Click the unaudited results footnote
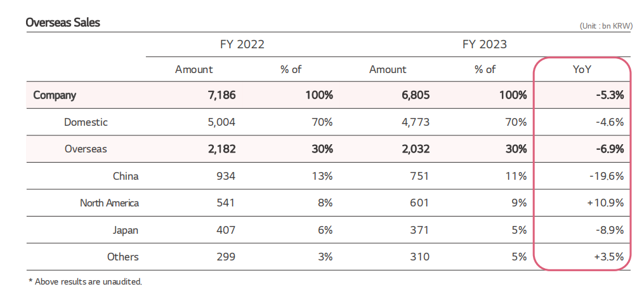Screen dimensions: 644x296 85,281
